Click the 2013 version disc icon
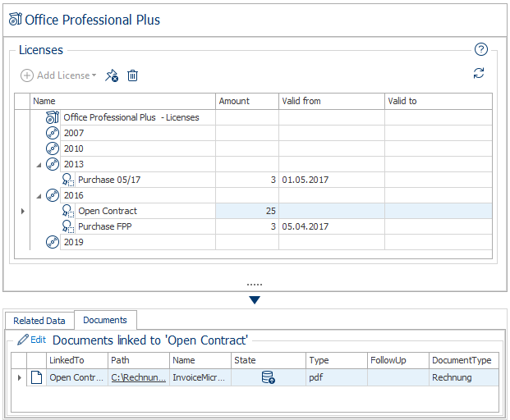Screen dimensions: 510x420 click(53, 164)
